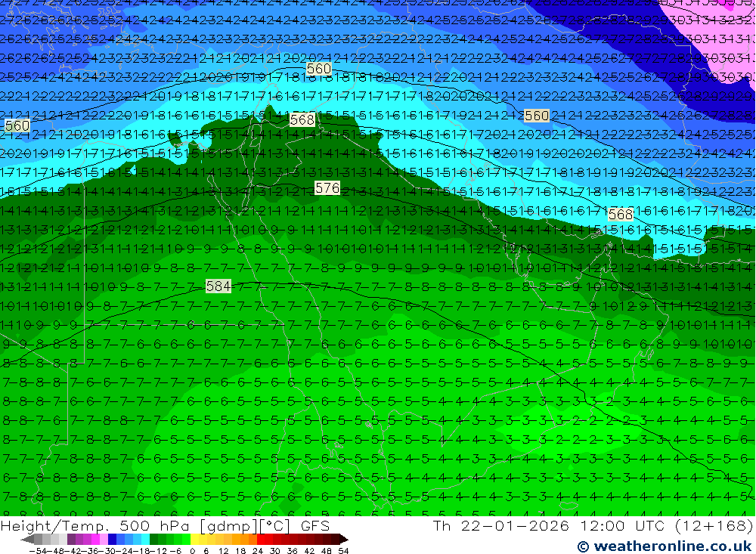
Task: Click the '54' legend scale value
Action: [x=343, y=551]
